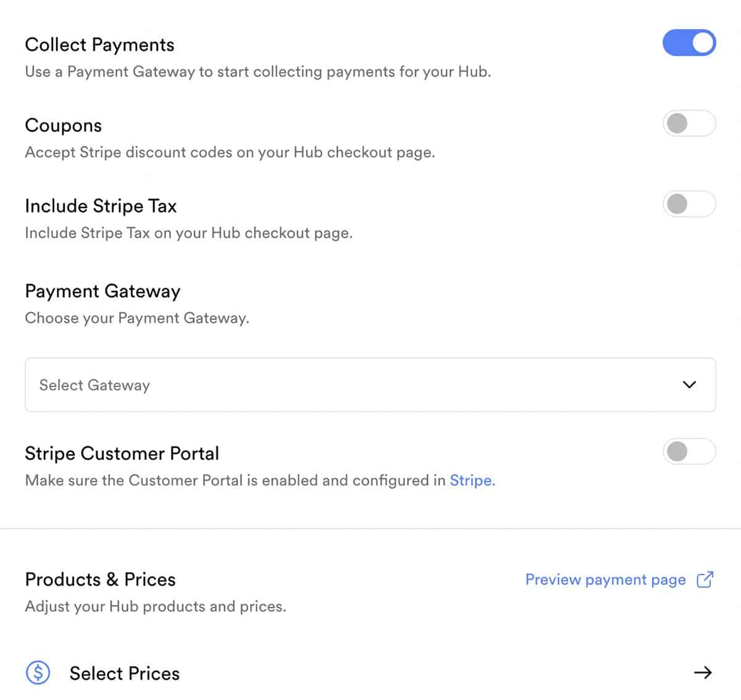This screenshot has width=741, height=700.
Task: Enable the Stripe Customer Portal switch
Action: (x=689, y=452)
